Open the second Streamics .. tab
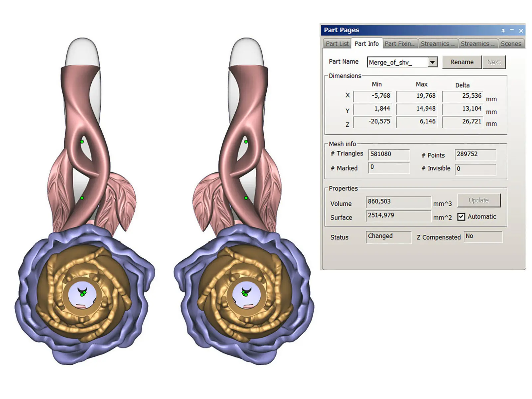The height and width of the screenshot is (399, 532). point(477,44)
